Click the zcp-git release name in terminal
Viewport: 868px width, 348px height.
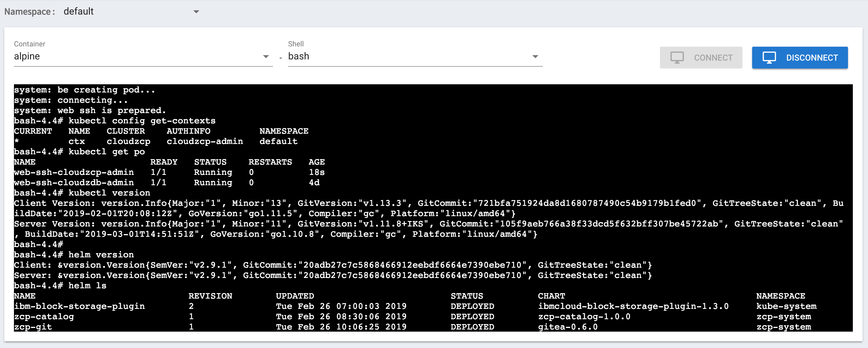pyautogui.click(x=33, y=327)
